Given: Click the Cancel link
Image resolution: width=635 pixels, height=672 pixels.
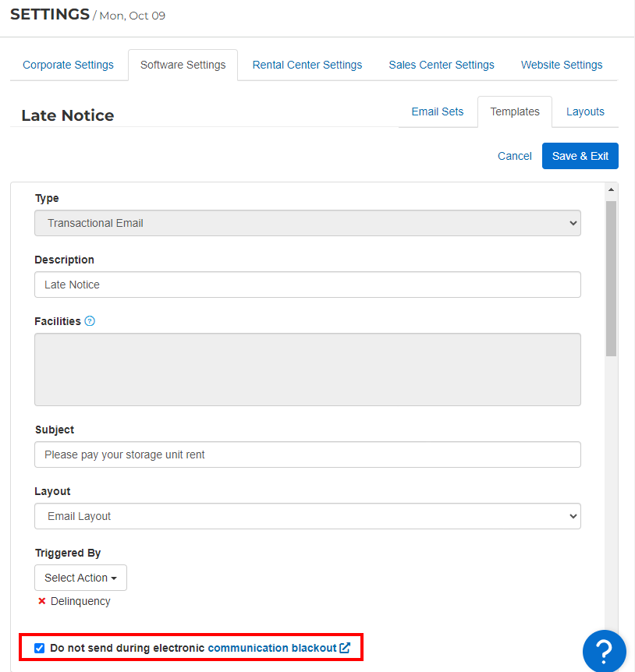Looking at the screenshot, I should click(515, 156).
